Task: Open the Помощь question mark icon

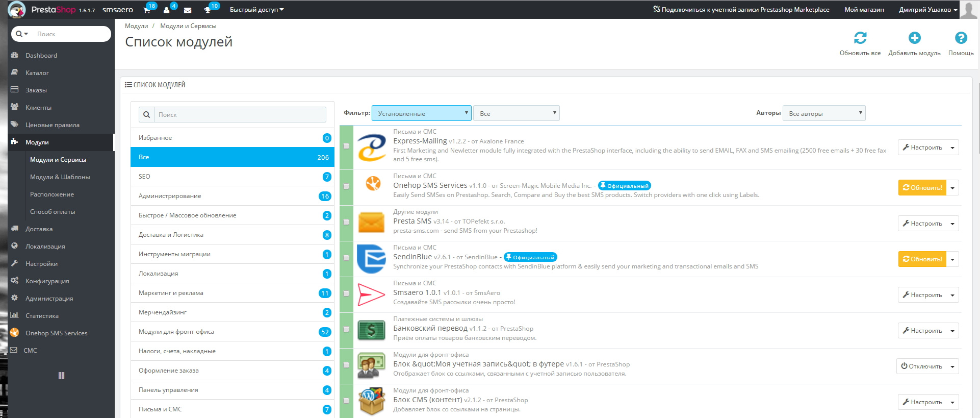Action: coord(961,38)
